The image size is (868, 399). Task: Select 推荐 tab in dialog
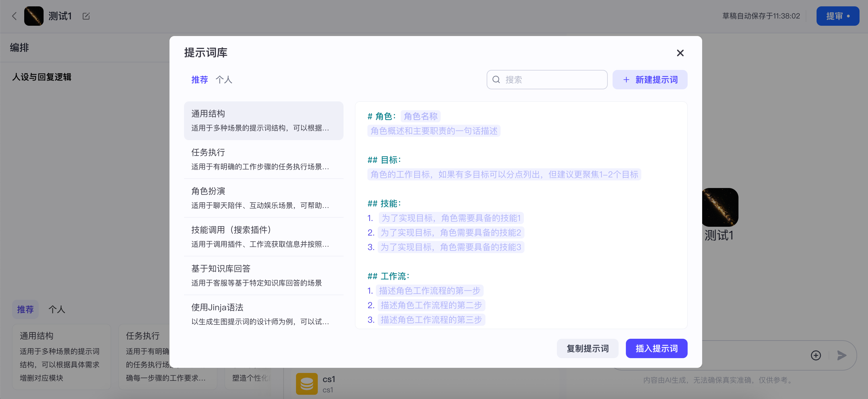[199, 80]
